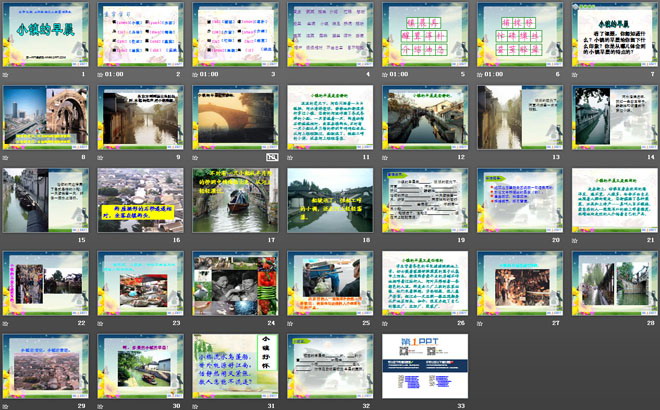This screenshot has width=660, height=410.
Task: Select slide 4 word list thumbnail
Action: (330, 35)
